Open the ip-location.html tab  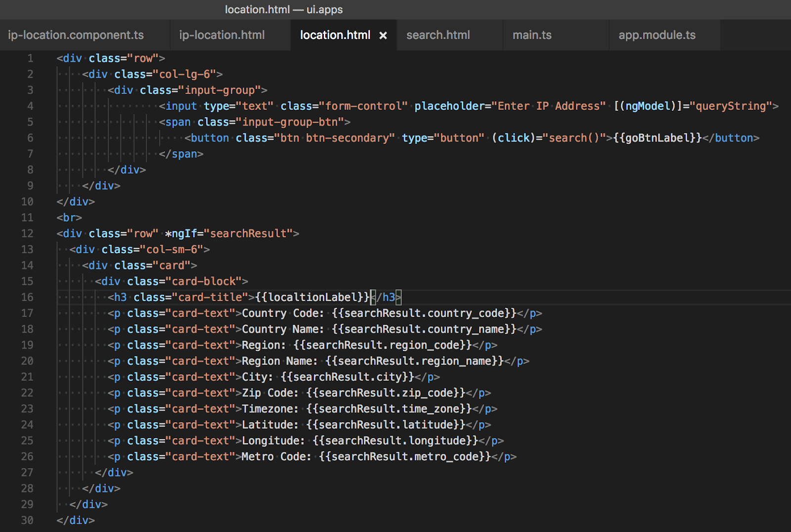tap(221, 35)
